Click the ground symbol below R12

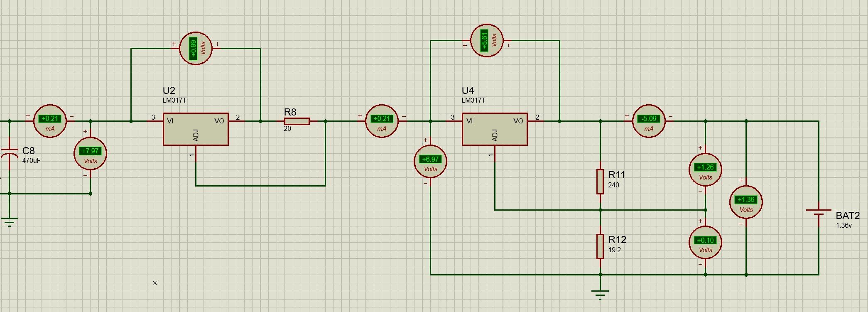pyautogui.click(x=600, y=295)
